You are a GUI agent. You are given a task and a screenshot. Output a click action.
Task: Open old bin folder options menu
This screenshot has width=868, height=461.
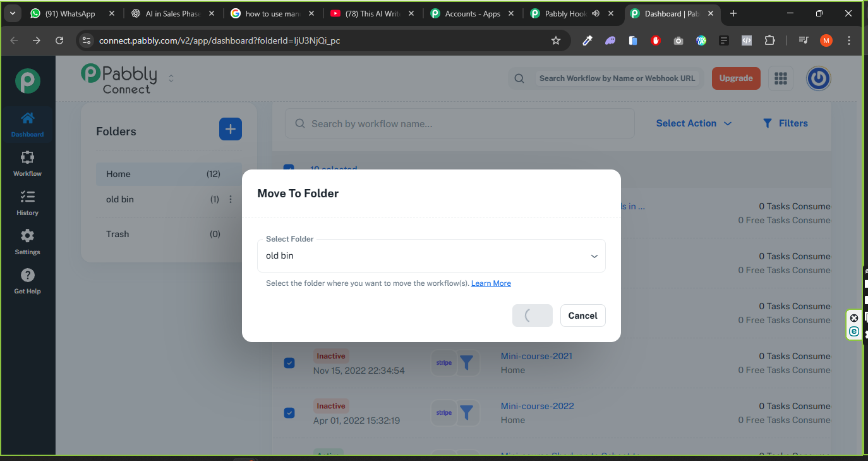[231, 199]
